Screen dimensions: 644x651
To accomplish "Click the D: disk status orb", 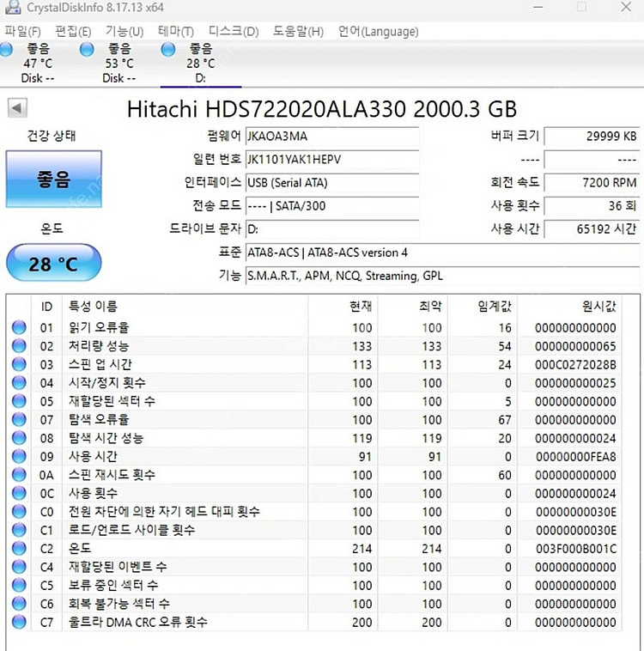I will coord(168,50).
